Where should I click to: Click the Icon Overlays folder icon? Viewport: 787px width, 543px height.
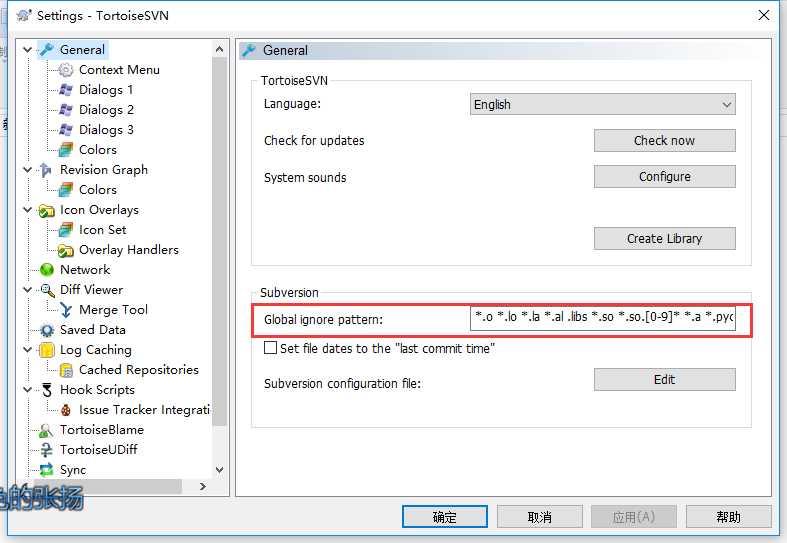pyautogui.click(x=47, y=210)
